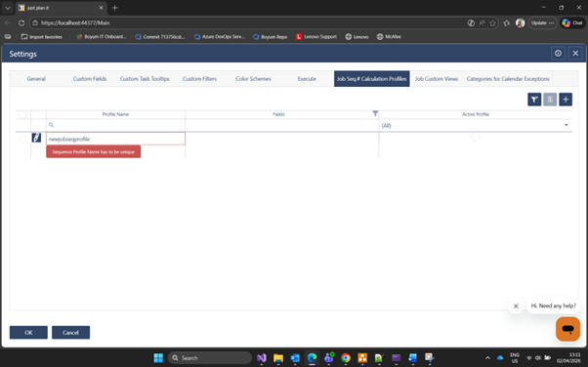Viewport: 588px width, 367px height.
Task: Click the search magnifier in Profile Name filter
Action: coord(51,125)
